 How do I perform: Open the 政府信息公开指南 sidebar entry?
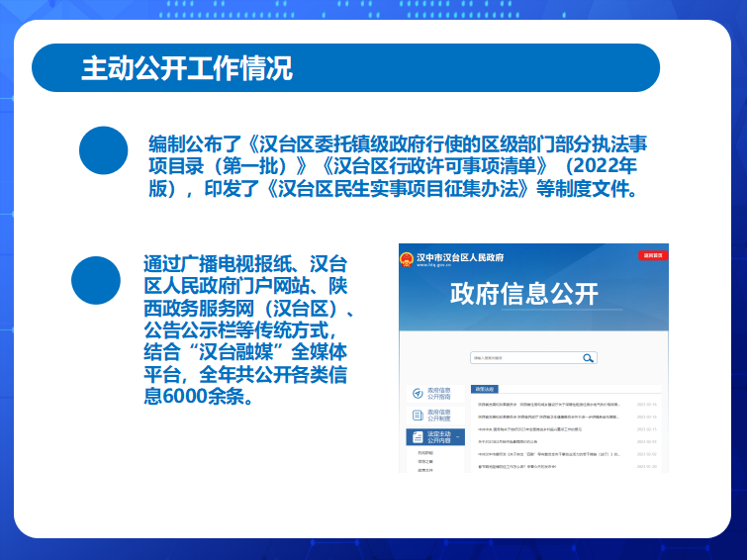435,393
